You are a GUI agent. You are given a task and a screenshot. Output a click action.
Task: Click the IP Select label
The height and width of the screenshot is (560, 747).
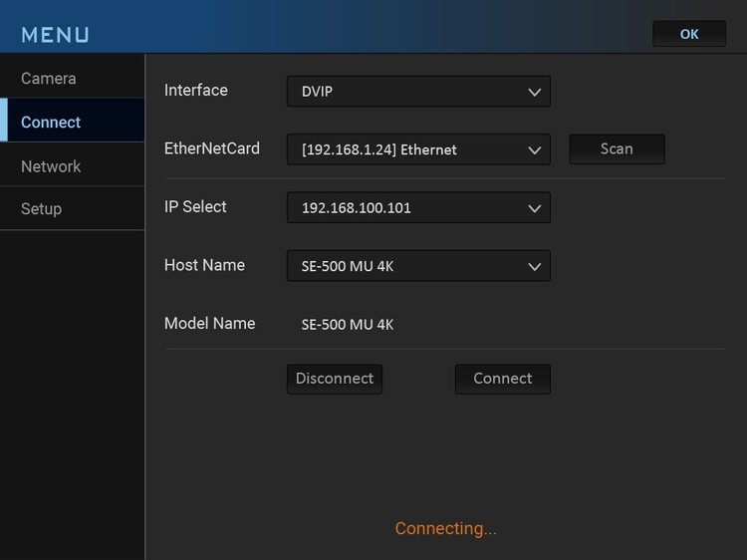(x=195, y=206)
